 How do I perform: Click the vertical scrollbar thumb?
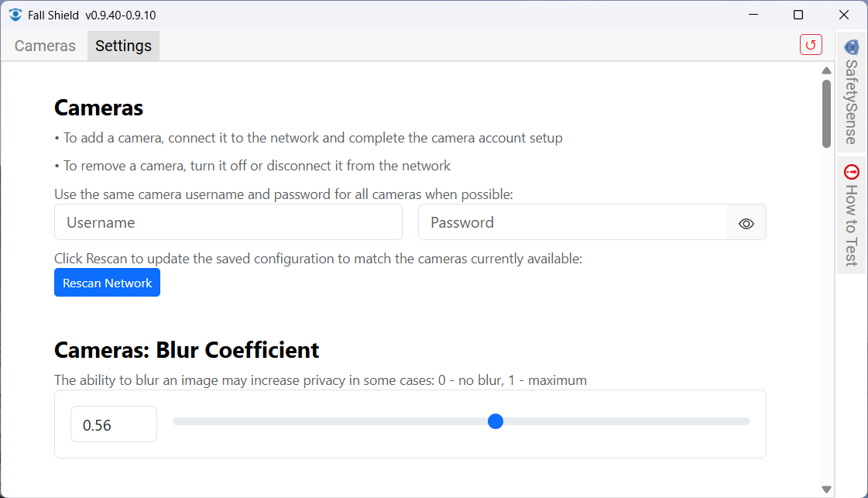pyautogui.click(x=826, y=114)
